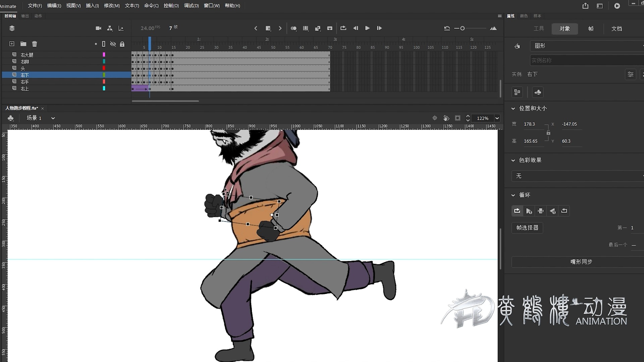Go to the previous keyframe arrow
This screenshot has width=644, height=362.
click(x=256, y=28)
